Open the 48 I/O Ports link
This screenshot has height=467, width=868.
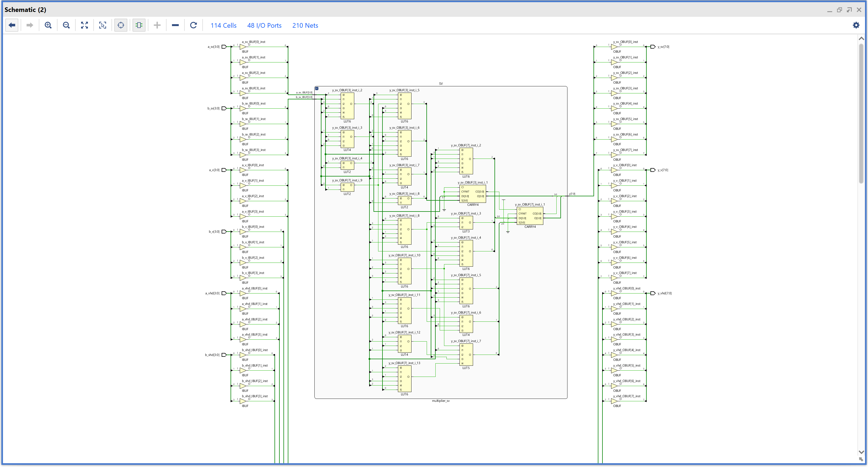click(264, 26)
